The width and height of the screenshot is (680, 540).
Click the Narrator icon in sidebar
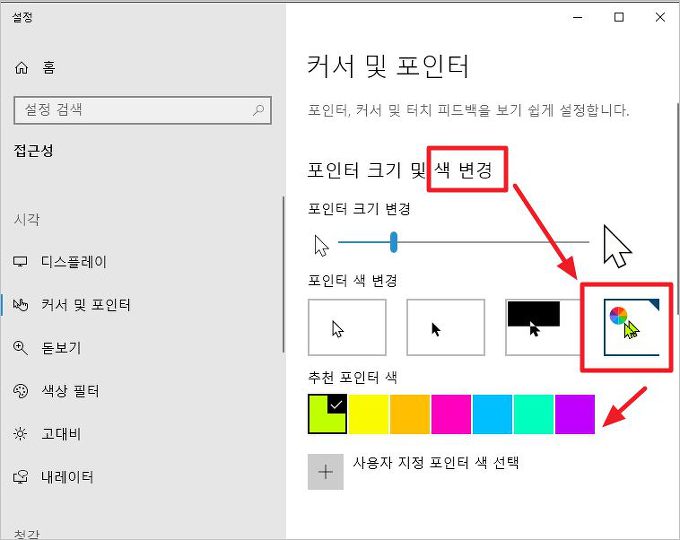(21, 477)
